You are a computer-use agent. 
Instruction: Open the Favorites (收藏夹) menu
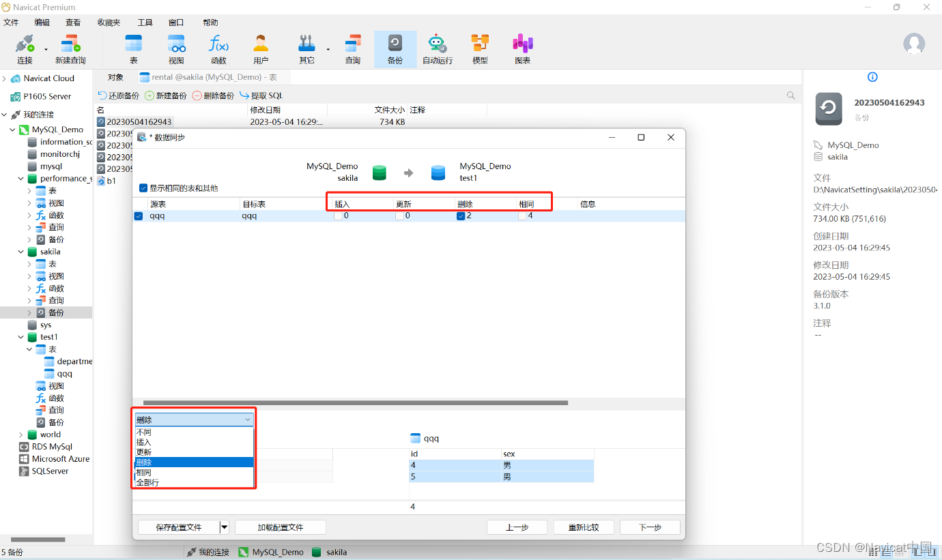pos(109,23)
